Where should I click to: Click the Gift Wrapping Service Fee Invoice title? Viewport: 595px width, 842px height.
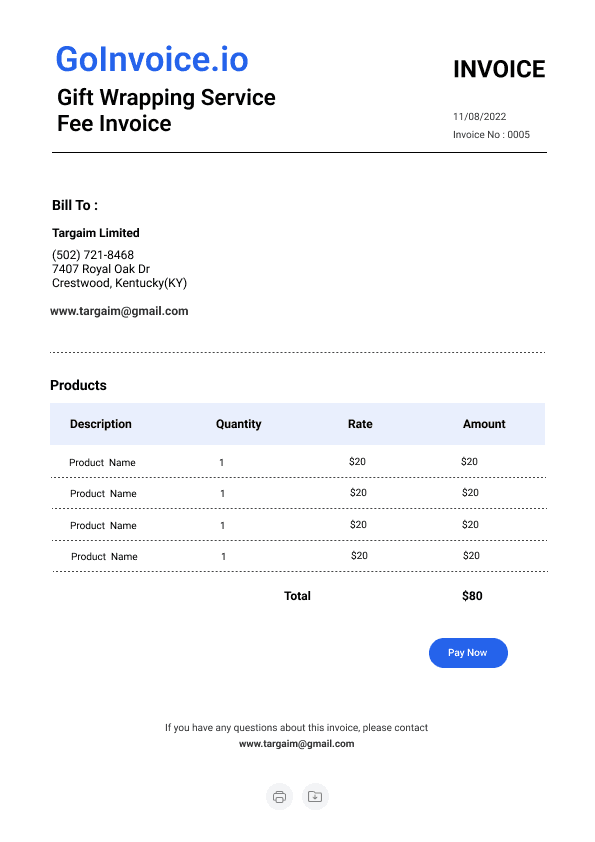166,110
